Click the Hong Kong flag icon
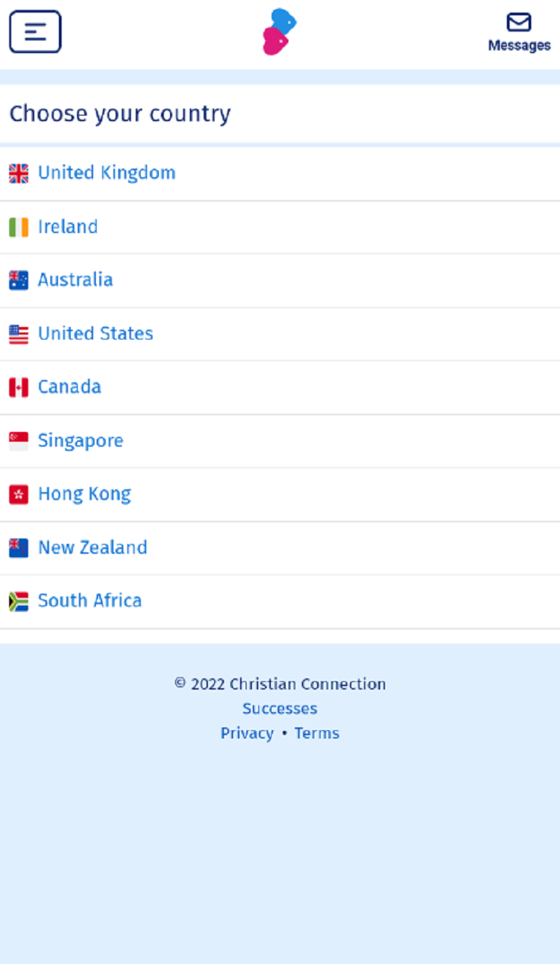This screenshot has width=560, height=964. [x=19, y=495]
